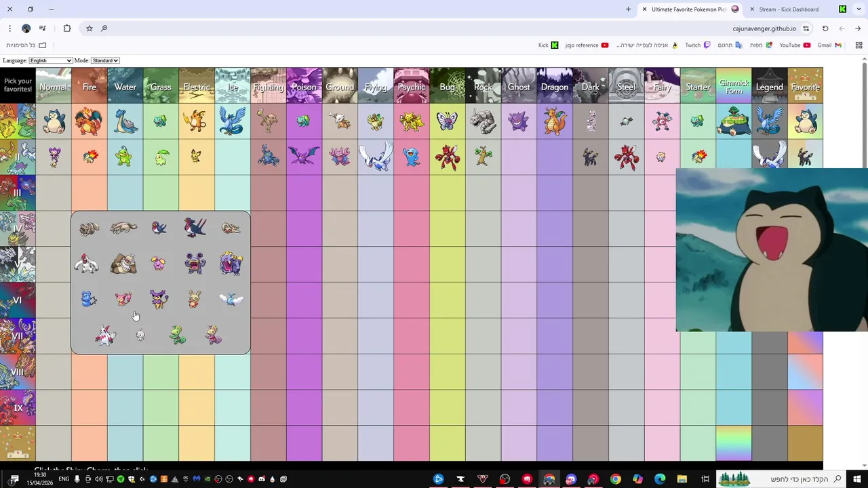Click the empty Gen VIII Electric cell

pos(197,372)
